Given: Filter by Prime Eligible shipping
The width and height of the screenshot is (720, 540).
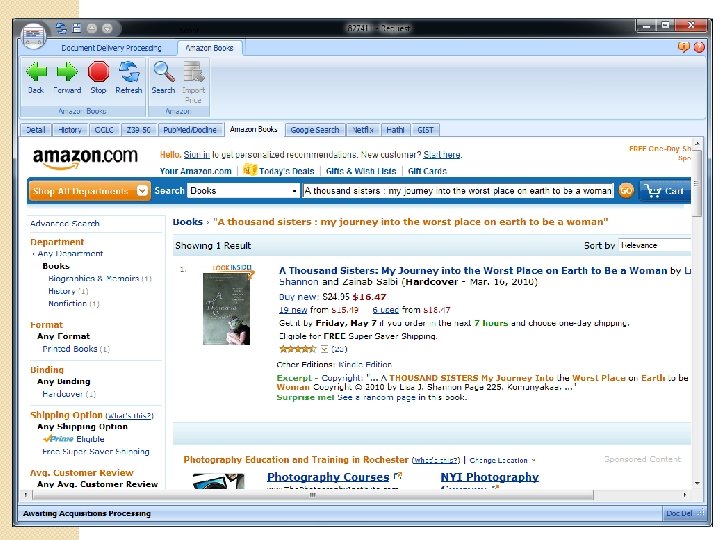Looking at the screenshot, I should [x=74, y=439].
